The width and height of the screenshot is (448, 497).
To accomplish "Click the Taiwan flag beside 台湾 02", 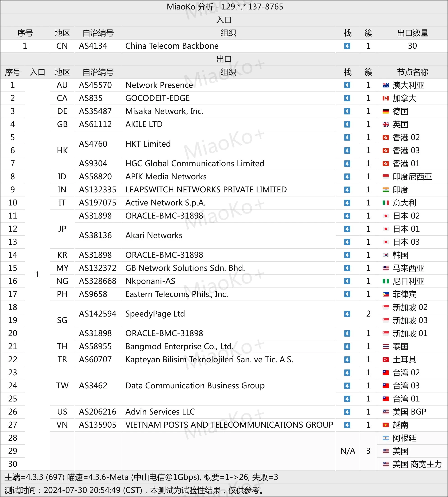I will click(x=386, y=373).
